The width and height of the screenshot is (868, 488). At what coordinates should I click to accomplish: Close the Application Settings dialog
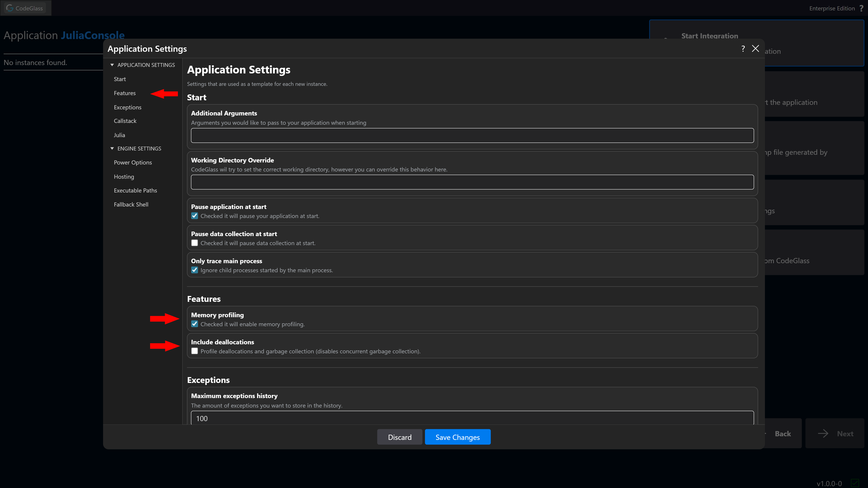pos(755,49)
